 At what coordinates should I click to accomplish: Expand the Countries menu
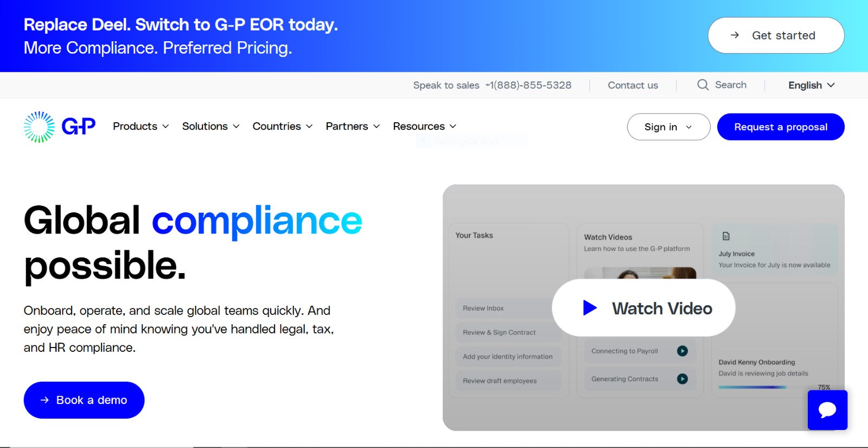pyautogui.click(x=283, y=127)
